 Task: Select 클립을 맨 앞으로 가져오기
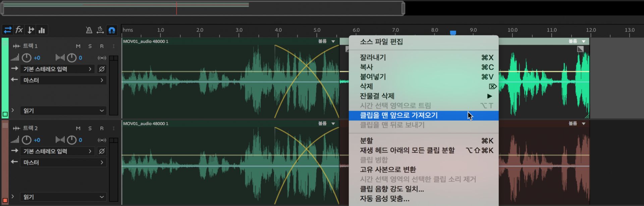[x=424, y=115]
